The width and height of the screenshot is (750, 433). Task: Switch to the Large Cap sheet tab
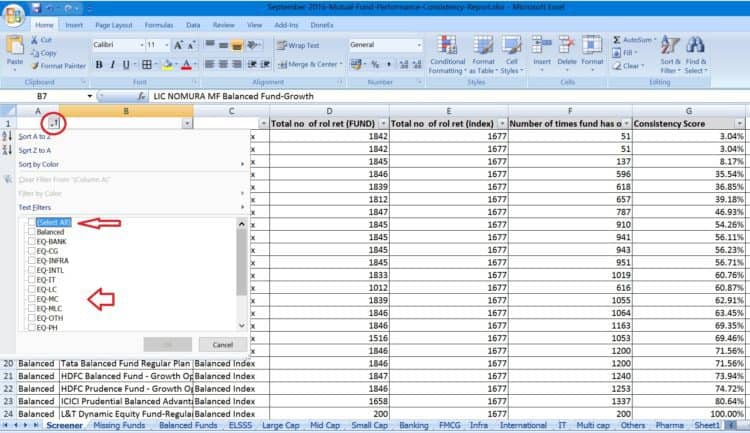coord(280,425)
